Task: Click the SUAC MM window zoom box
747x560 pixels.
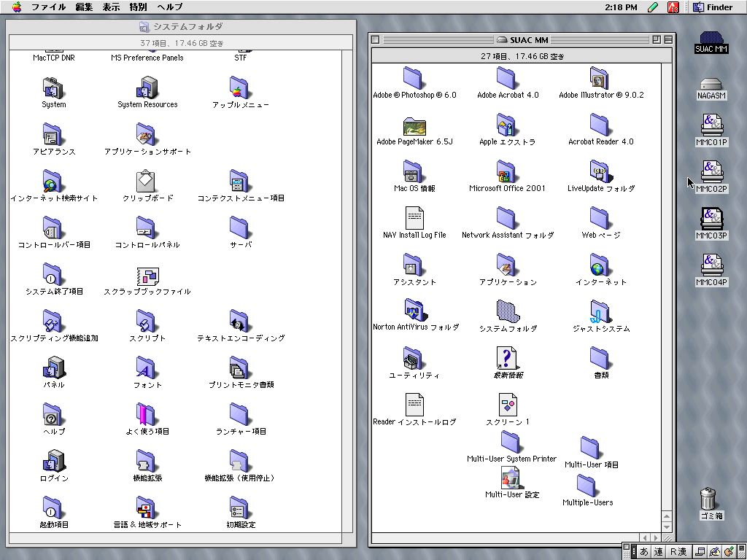Action: point(657,39)
